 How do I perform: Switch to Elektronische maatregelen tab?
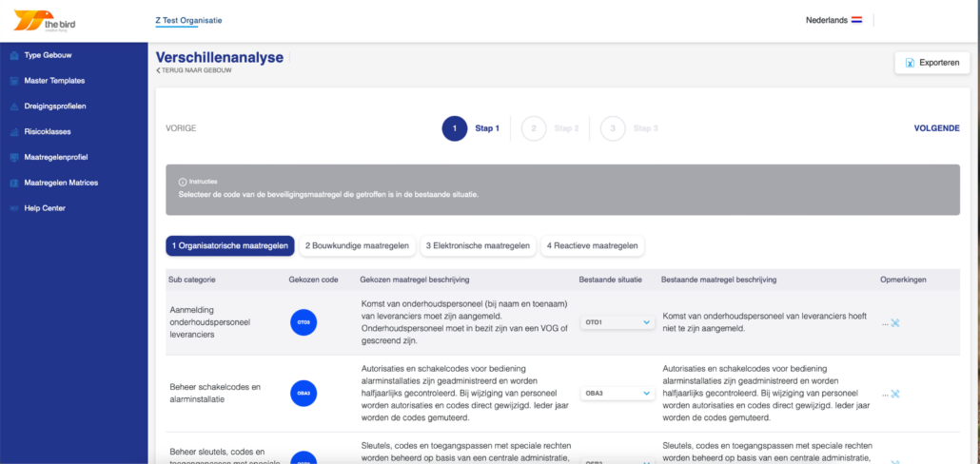479,246
